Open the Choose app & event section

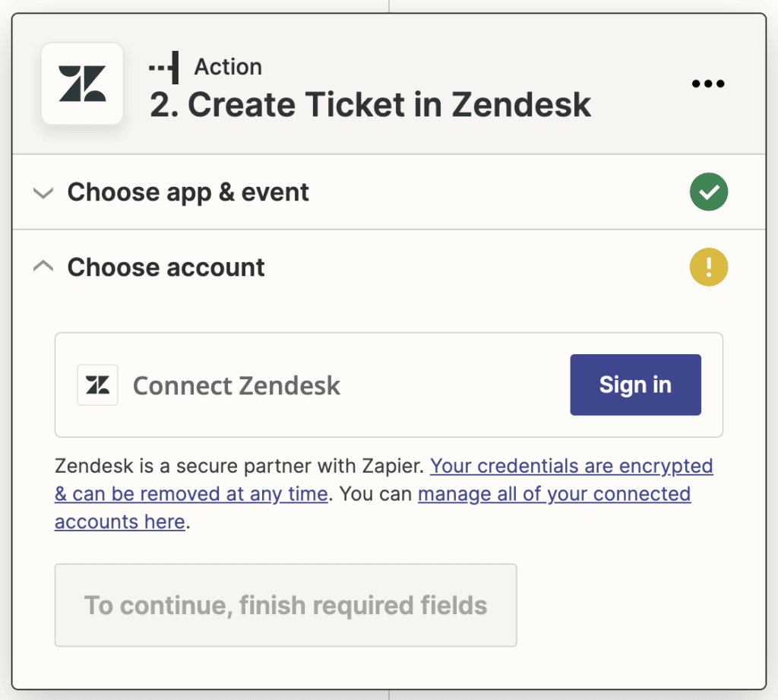pyautogui.click(x=389, y=192)
